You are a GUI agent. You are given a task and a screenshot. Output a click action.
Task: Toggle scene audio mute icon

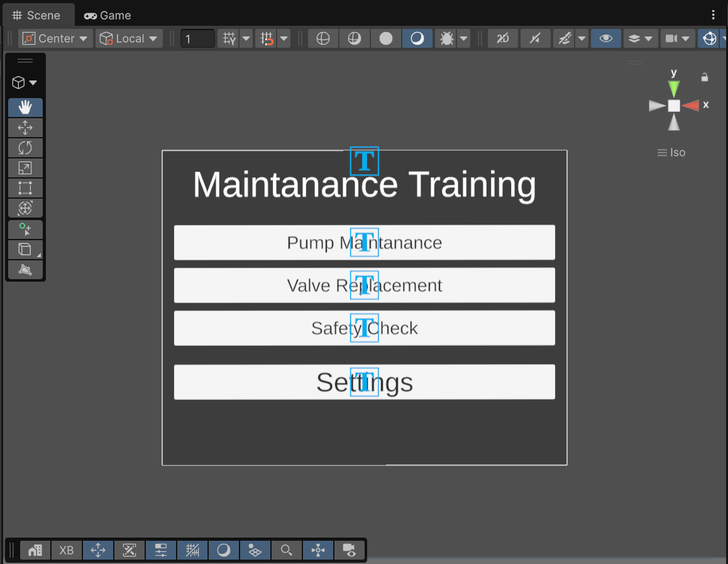click(x=536, y=38)
